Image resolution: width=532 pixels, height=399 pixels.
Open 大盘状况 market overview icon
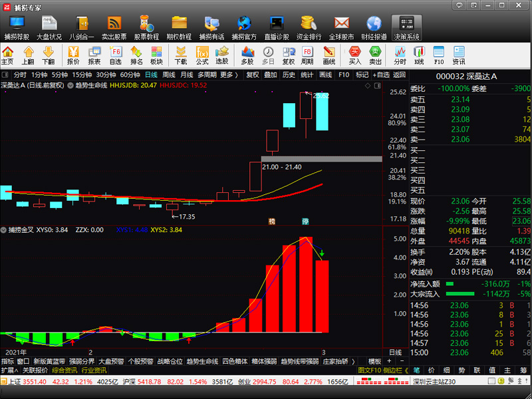(x=49, y=27)
